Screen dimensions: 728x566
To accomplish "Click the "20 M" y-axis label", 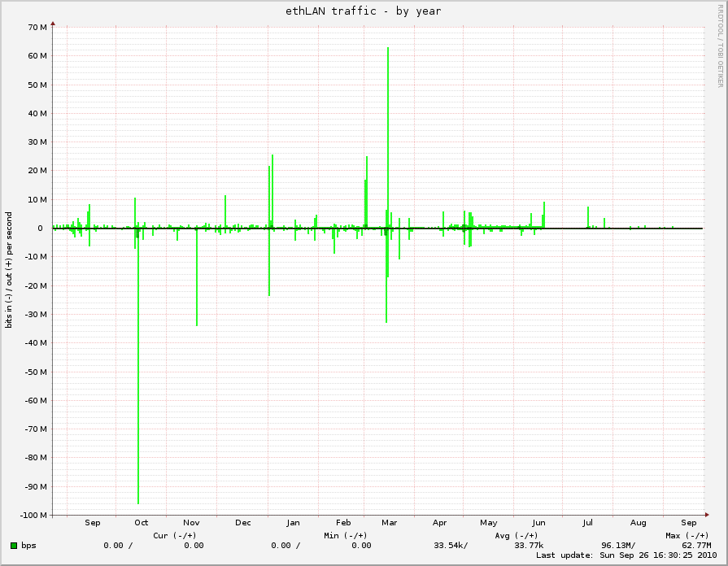I will [x=37, y=171].
